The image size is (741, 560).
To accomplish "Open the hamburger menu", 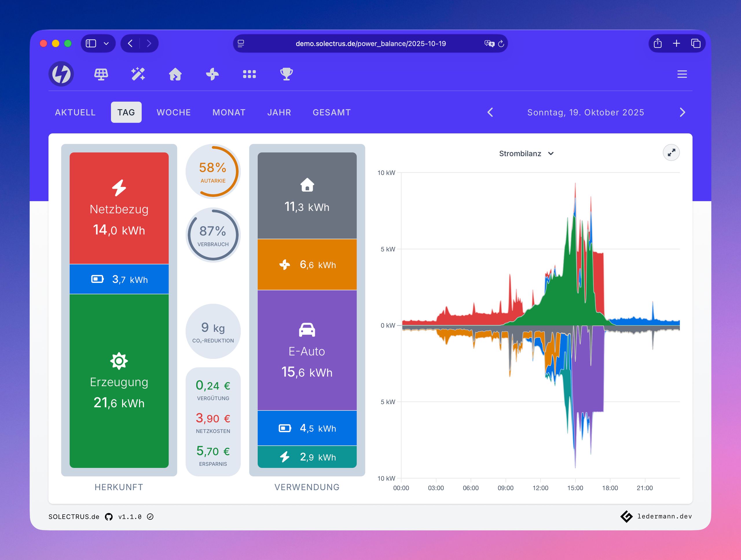I will pyautogui.click(x=682, y=74).
